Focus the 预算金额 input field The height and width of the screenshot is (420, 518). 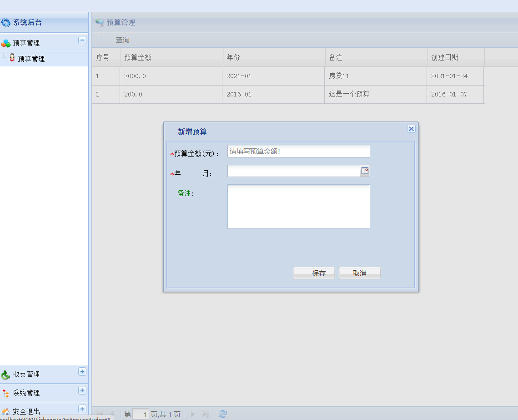[299, 151]
